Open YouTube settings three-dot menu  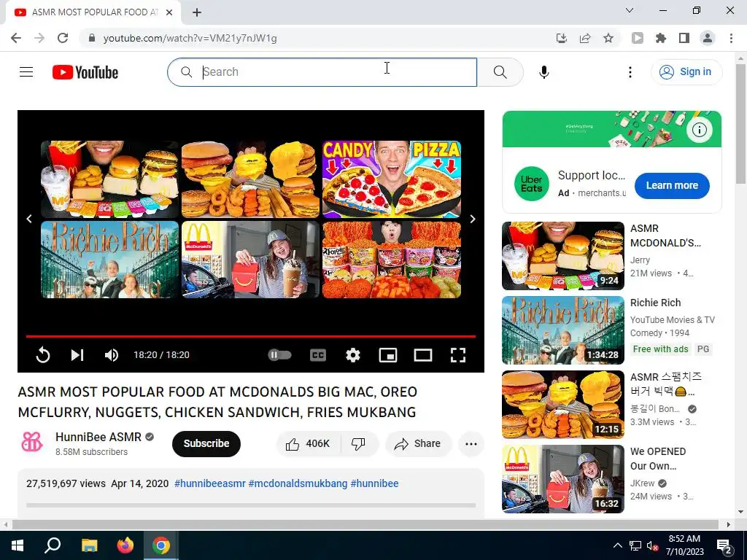point(630,72)
